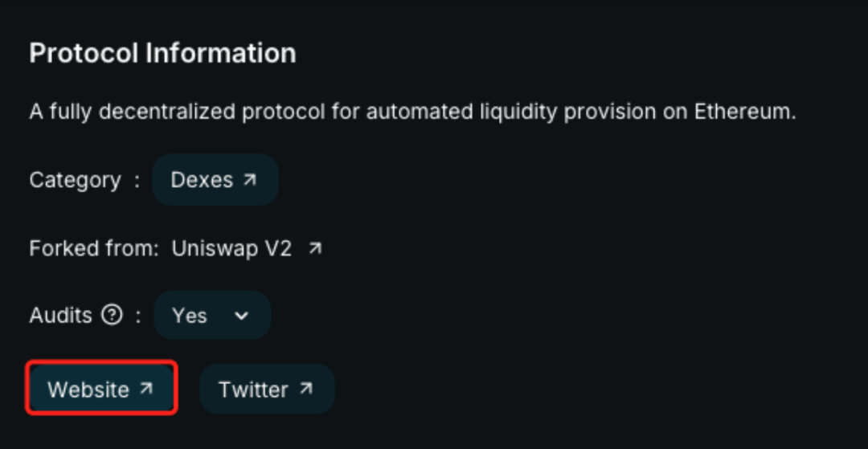
Task: Click the Website text label
Action: pyautogui.click(x=88, y=390)
